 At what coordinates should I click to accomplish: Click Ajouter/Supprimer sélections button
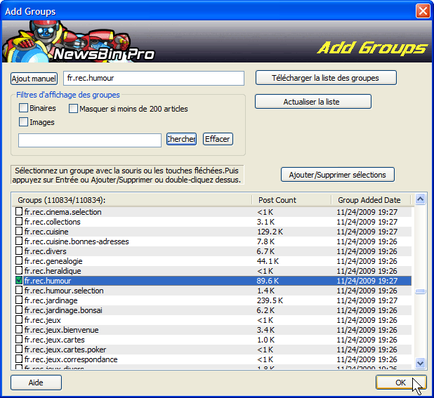click(x=337, y=175)
